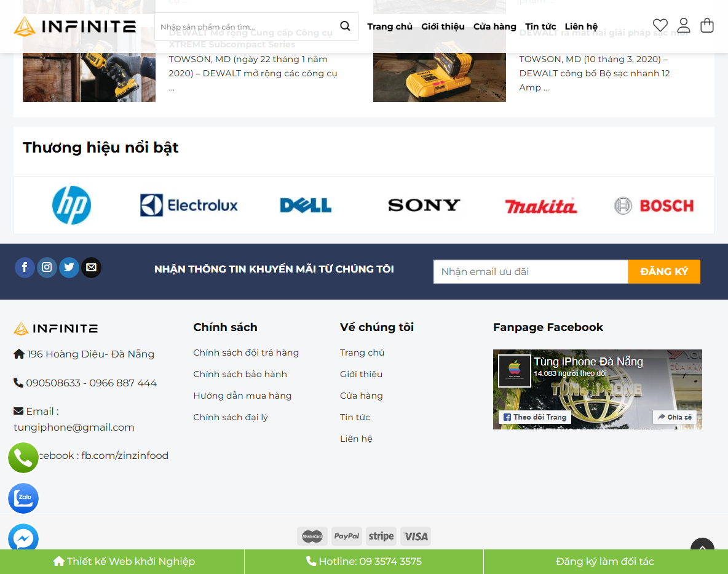Click the search magnifier icon
This screenshot has height=574, width=728.
345,26
